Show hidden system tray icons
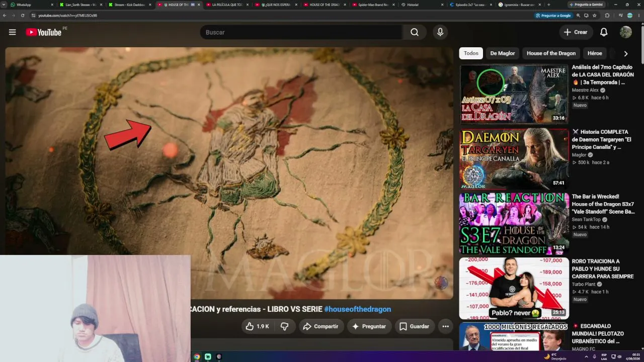This screenshot has width=644, height=362. pyautogui.click(x=586, y=356)
